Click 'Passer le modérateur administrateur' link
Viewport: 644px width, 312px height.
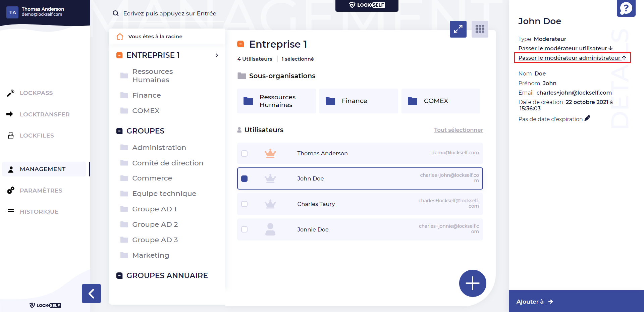pyautogui.click(x=572, y=58)
